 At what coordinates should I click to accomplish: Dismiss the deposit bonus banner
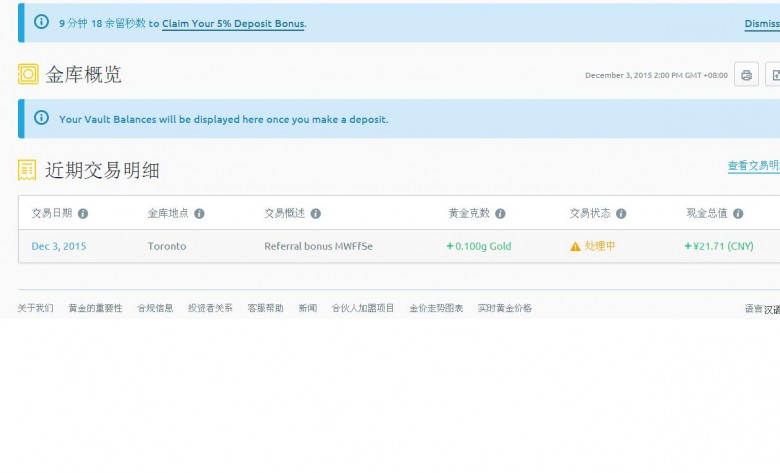(x=761, y=24)
